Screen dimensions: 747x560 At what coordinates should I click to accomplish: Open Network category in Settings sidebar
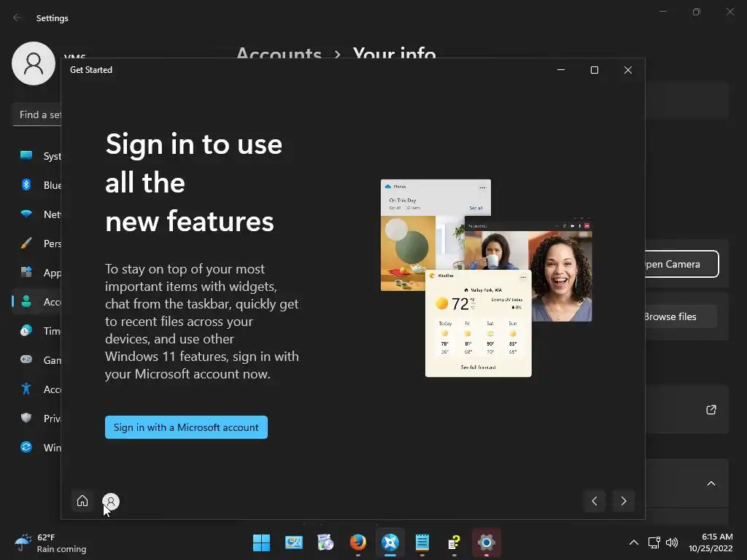coord(37,214)
